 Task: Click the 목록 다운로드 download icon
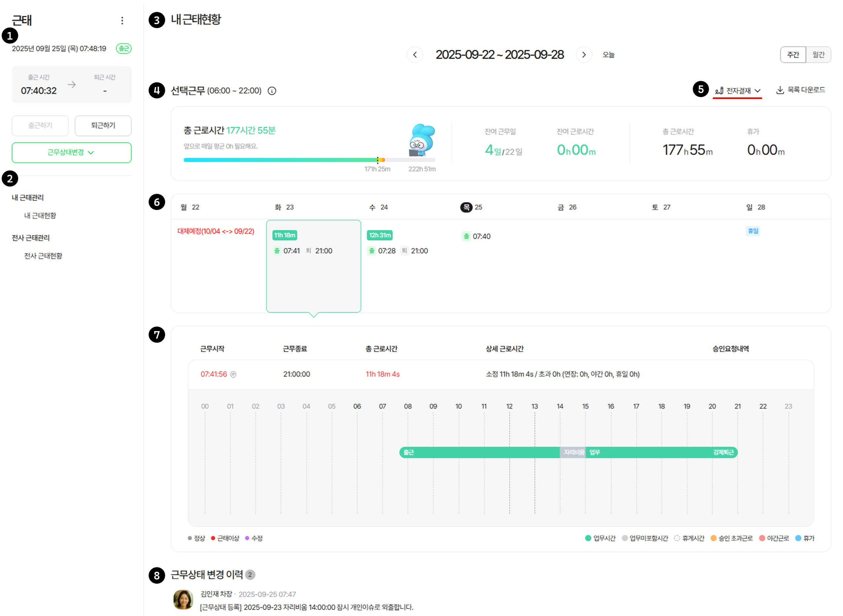coord(780,90)
